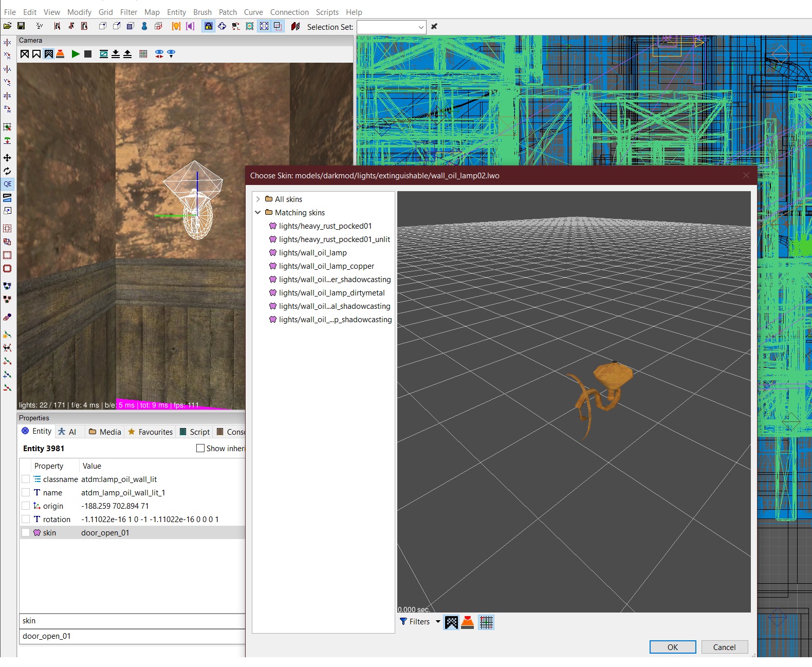Click the clear selection set X icon

tap(434, 27)
